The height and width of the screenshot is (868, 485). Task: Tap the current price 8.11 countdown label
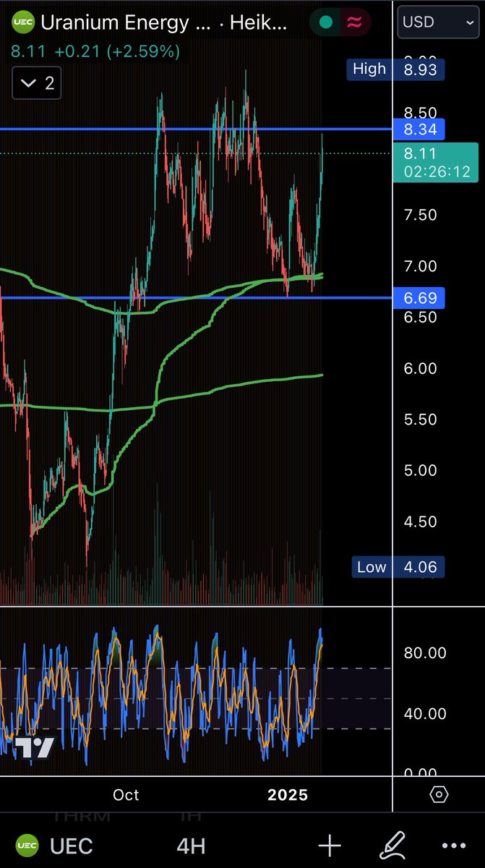tap(437, 163)
